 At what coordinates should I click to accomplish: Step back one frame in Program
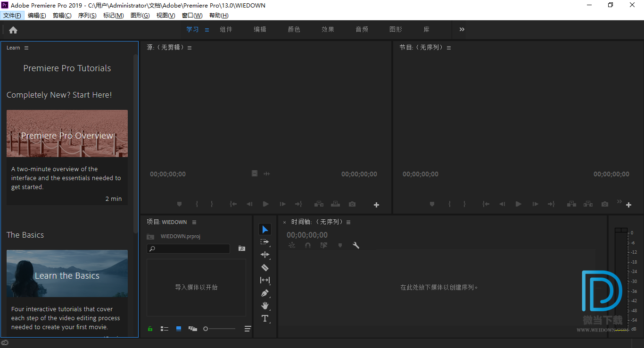coord(502,204)
